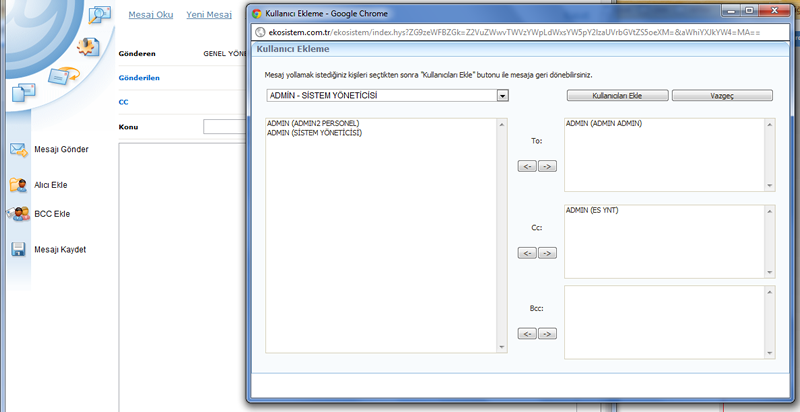This screenshot has width=800, height=412.
Task: Click the magnifier message icon in the arc
Action: tap(100, 15)
